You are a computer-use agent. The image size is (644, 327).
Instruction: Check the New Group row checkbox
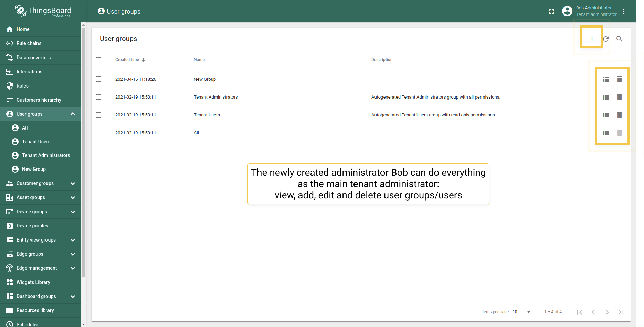click(x=98, y=79)
